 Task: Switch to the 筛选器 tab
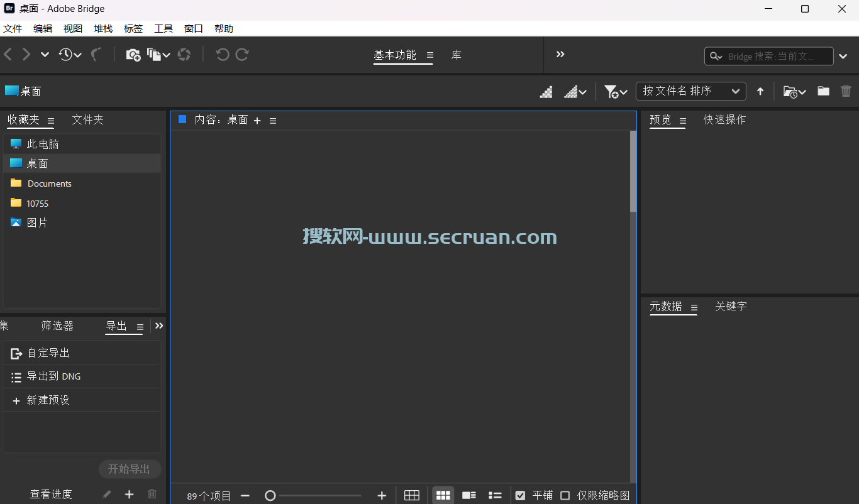pos(57,326)
